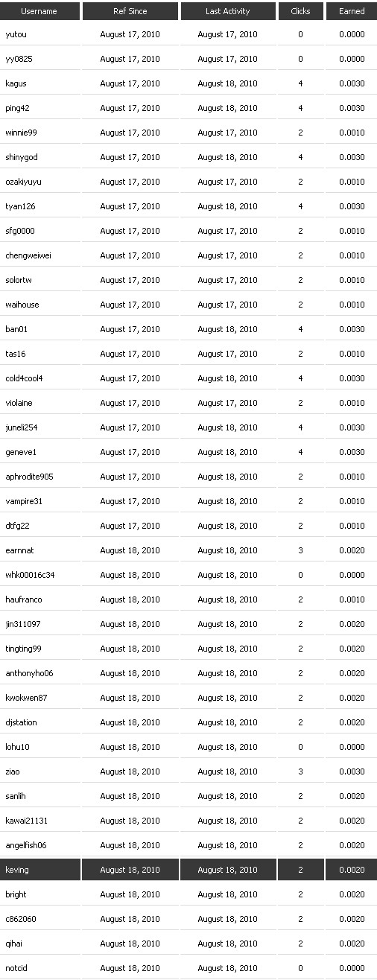377x980 pixels.
Task: Select the cold4cool4 row
Action: [x=188, y=378]
